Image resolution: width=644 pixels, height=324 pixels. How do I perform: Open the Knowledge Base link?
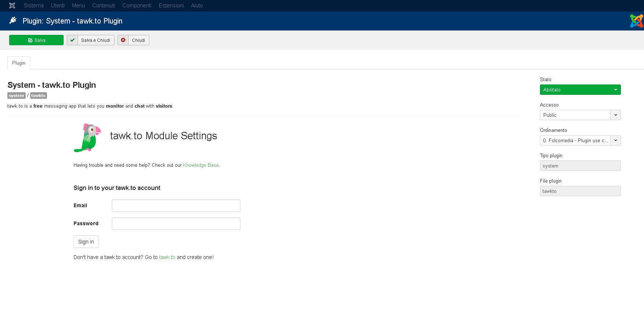tap(201, 165)
